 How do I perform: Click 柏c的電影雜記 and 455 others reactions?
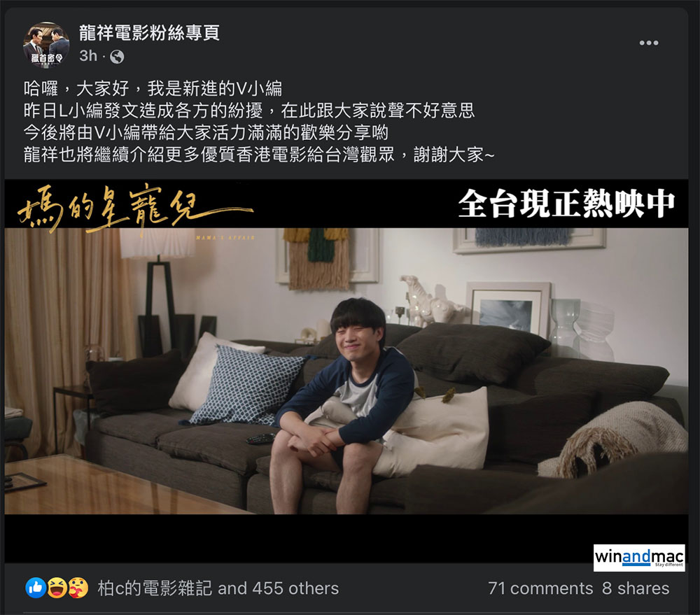(x=218, y=588)
